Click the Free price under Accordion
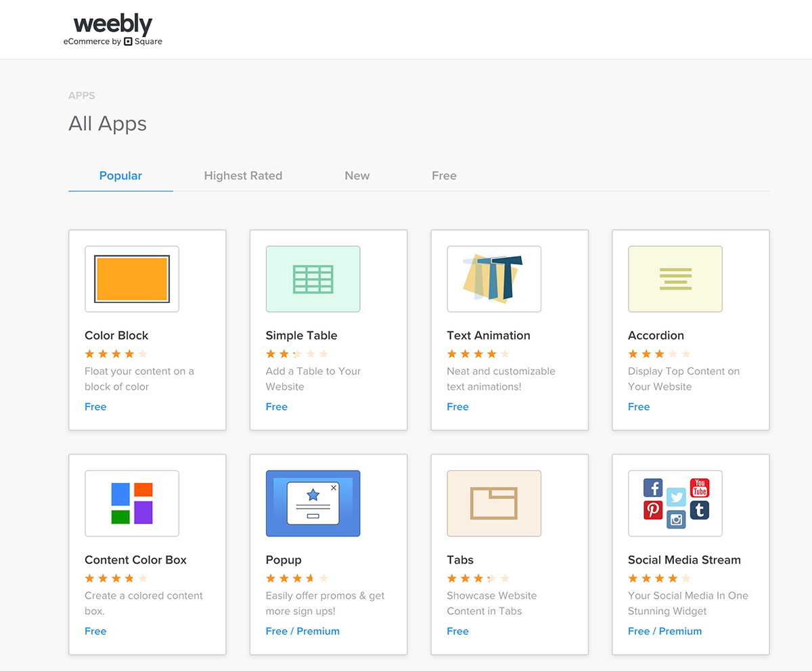 point(639,407)
